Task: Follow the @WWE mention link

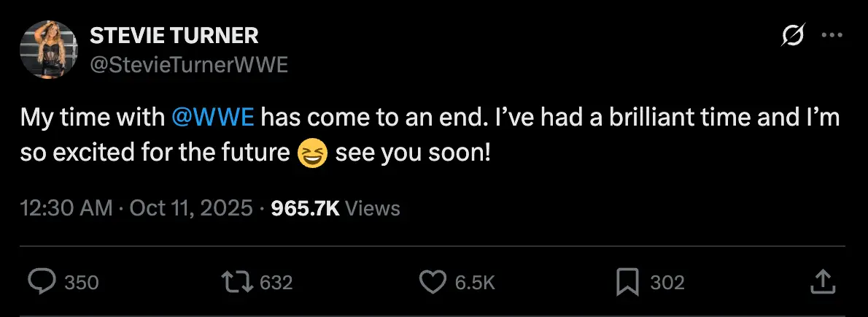Action: tap(212, 118)
